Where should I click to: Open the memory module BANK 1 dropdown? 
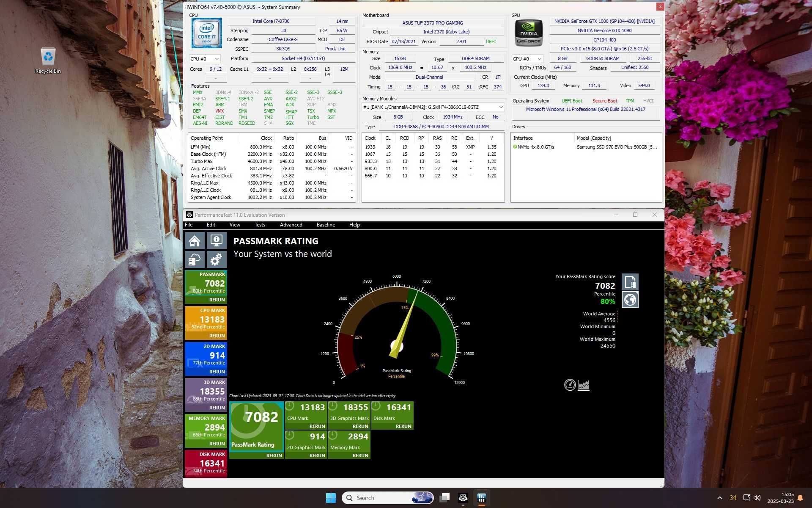tap(433, 107)
